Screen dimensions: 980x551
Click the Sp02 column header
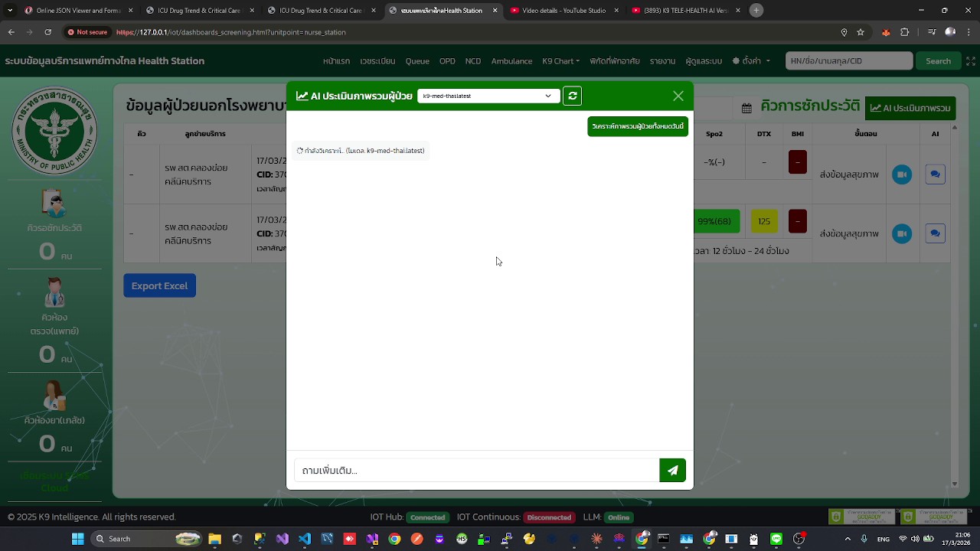point(714,134)
